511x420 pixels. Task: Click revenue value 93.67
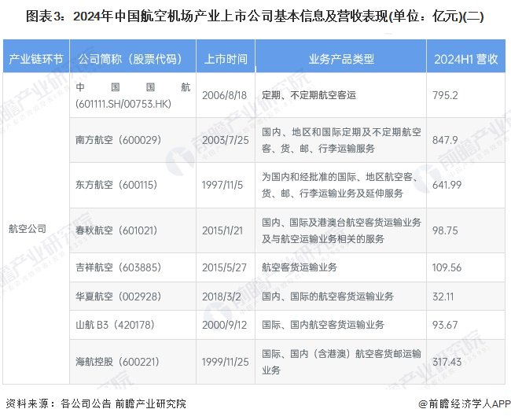[445, 325]
